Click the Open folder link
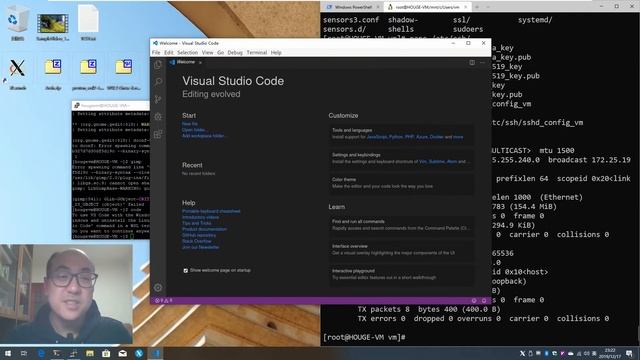 (x=194, y=130)
